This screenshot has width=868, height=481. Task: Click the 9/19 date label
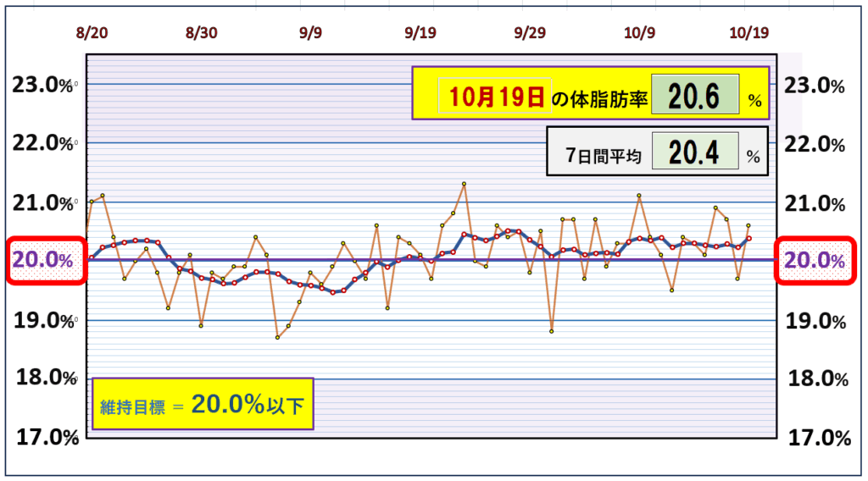pyautogui.click(x=420, y=33)
